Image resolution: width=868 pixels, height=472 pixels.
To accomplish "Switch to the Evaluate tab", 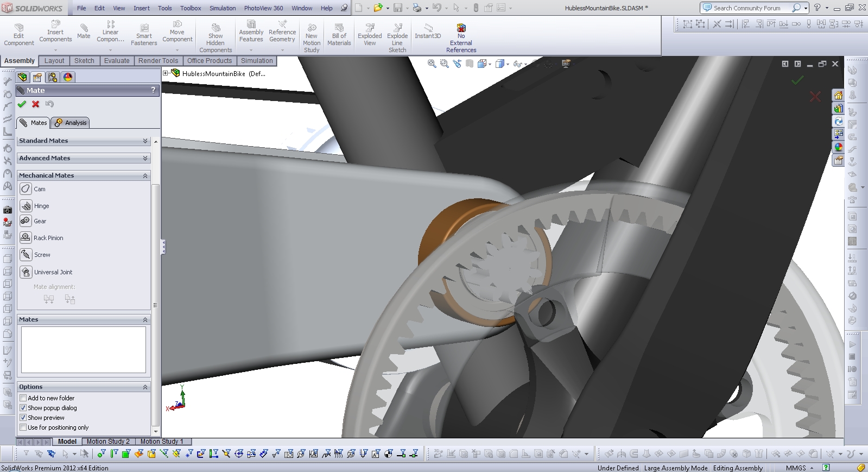I will click(x=117, y=61).
